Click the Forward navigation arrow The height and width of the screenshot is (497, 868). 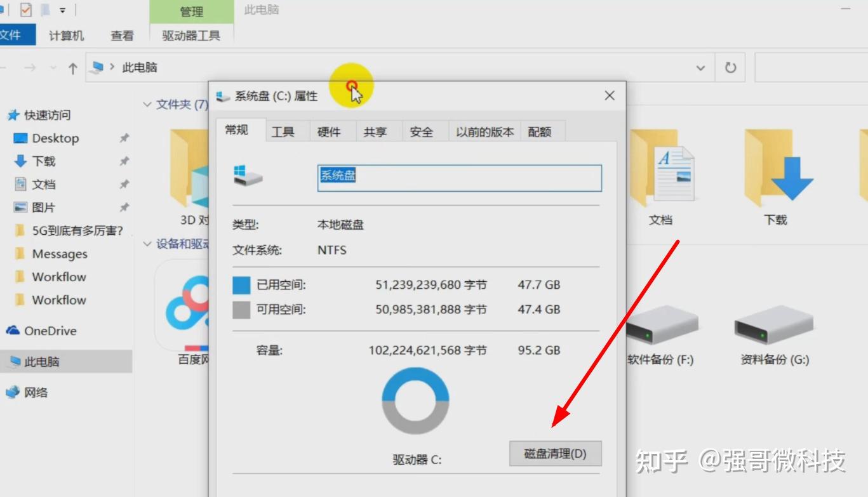click(x=30, y=68)
